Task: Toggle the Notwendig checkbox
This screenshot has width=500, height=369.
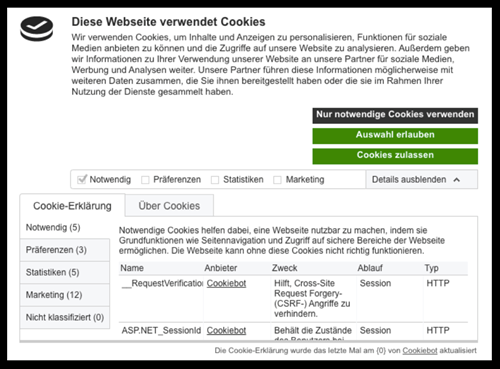Action: 82,179
